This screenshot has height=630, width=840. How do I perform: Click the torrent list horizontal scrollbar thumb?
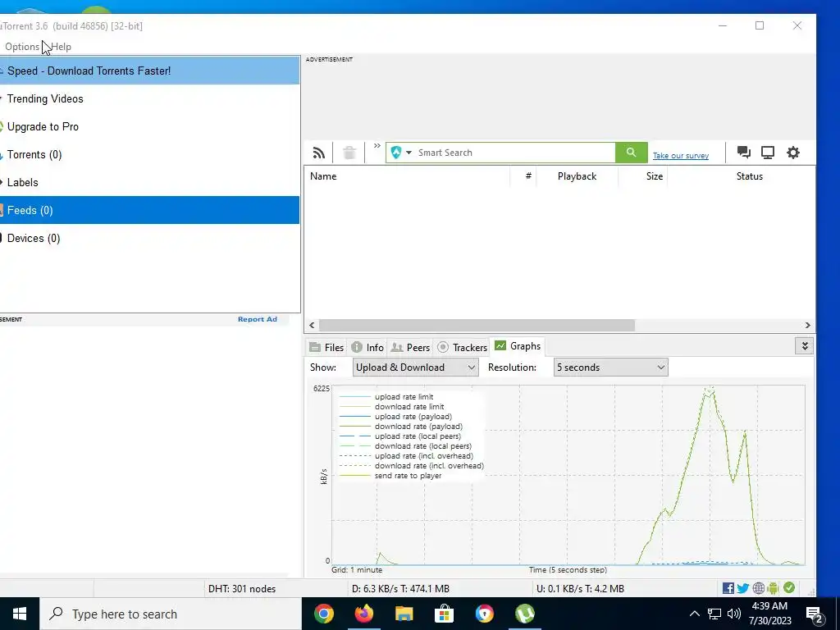(477, 325)
